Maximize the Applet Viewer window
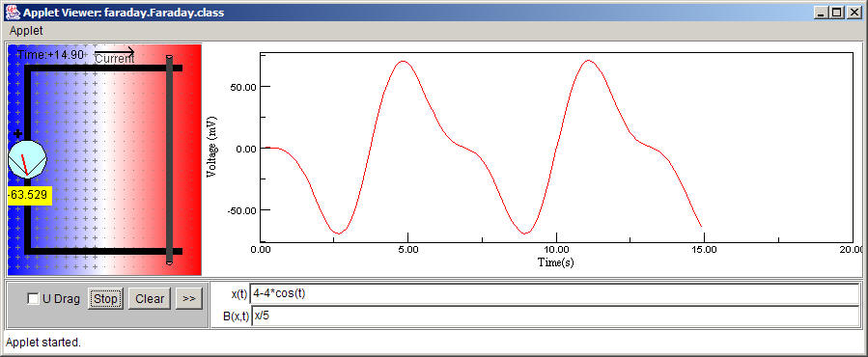This screenshot has width=868, height=357. [836, 12]
